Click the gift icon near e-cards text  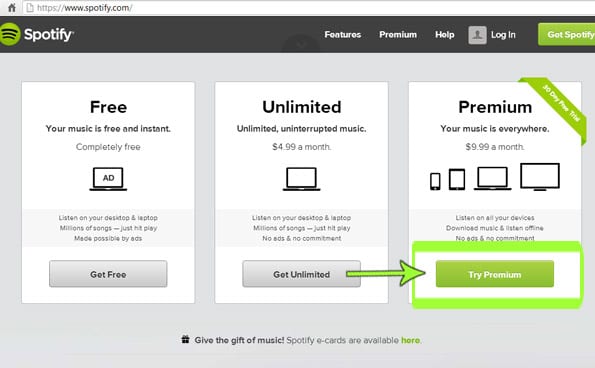(185, 339)
